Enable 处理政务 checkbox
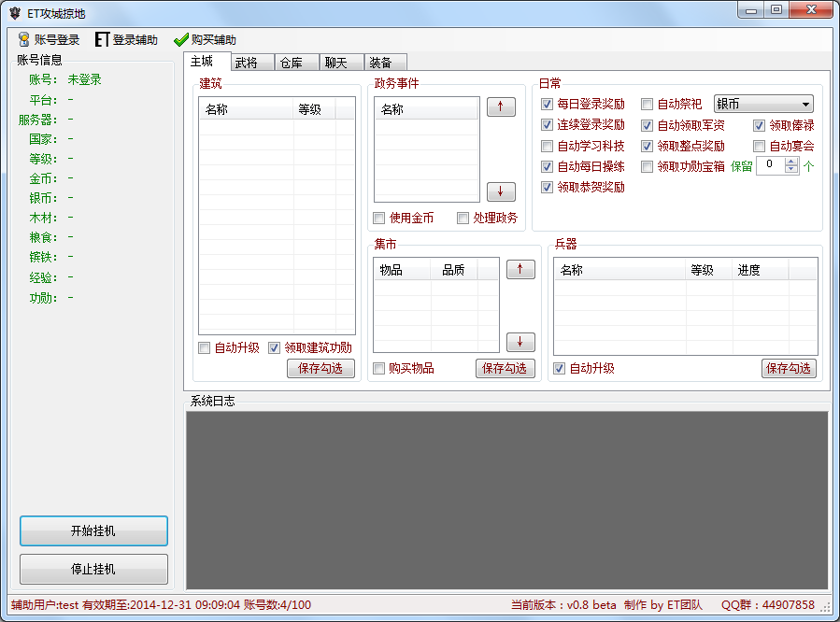Viewport: 840px width, 622px height. (463, 218)
